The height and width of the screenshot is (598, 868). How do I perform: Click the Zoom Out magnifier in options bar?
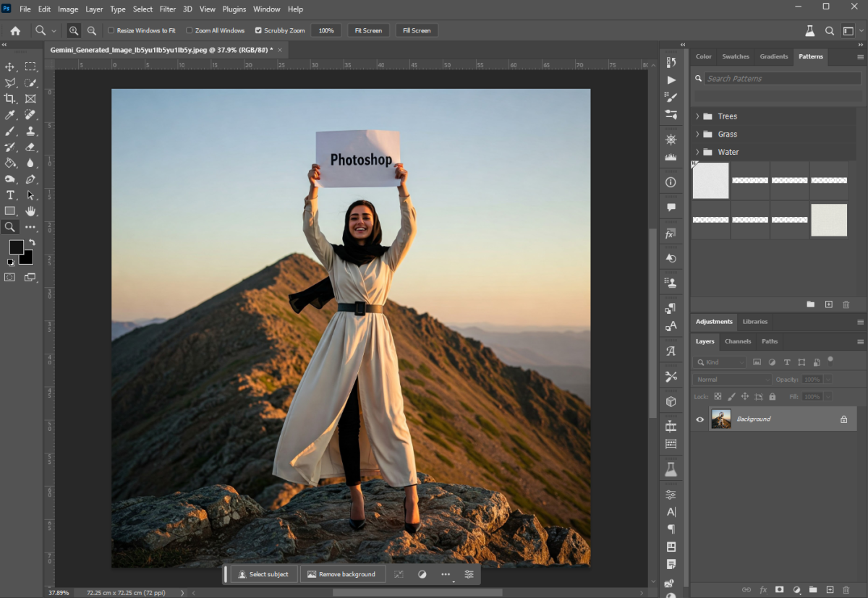click(92, 30)
